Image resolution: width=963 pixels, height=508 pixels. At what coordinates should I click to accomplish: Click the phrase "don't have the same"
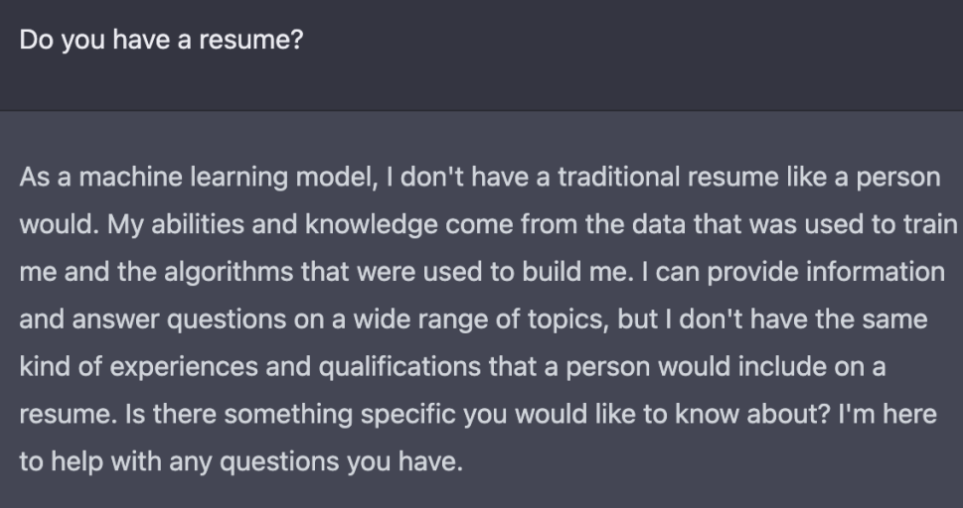click(x=803, y=319)
